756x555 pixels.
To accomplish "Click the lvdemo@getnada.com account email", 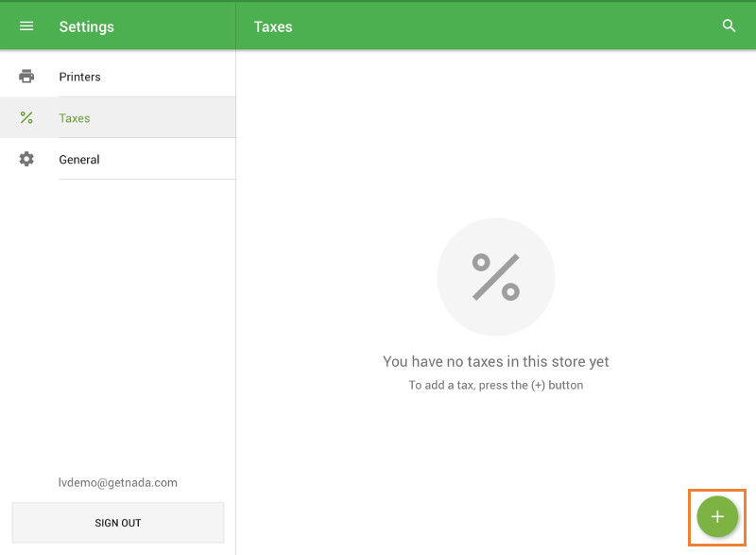I will click(117, 482).
